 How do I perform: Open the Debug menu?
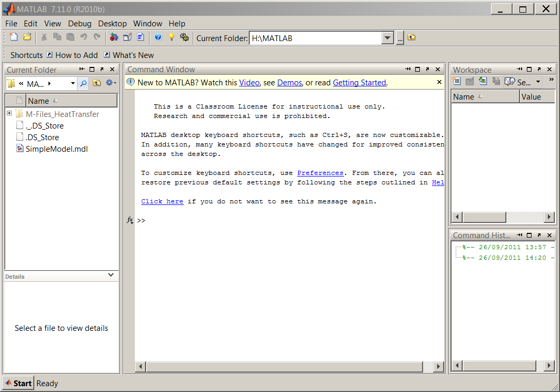80,24
